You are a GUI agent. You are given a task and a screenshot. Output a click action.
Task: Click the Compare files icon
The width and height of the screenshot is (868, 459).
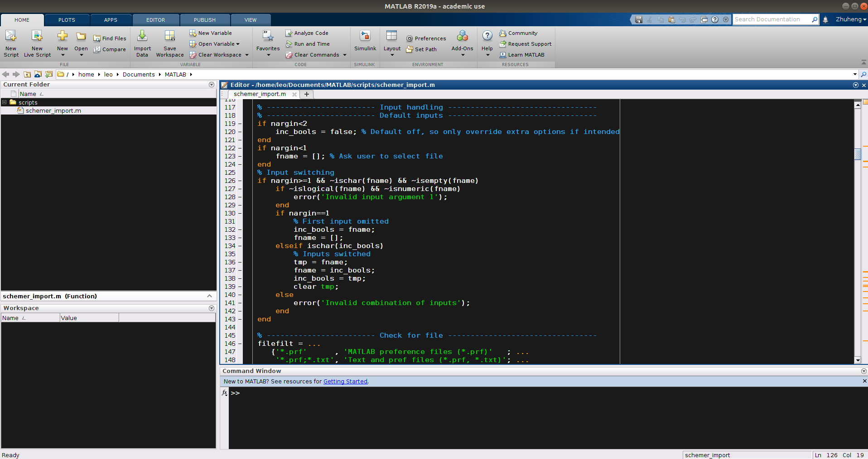97,49
